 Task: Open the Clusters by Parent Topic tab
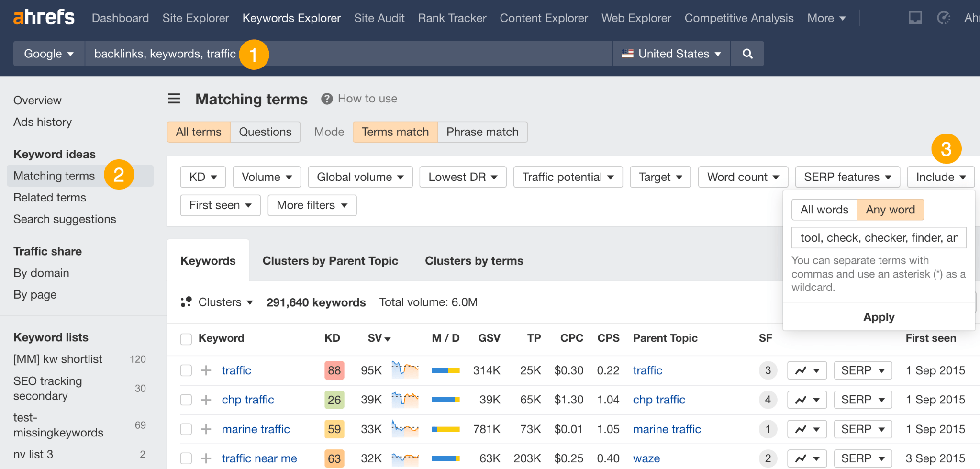tap(330, 261)
